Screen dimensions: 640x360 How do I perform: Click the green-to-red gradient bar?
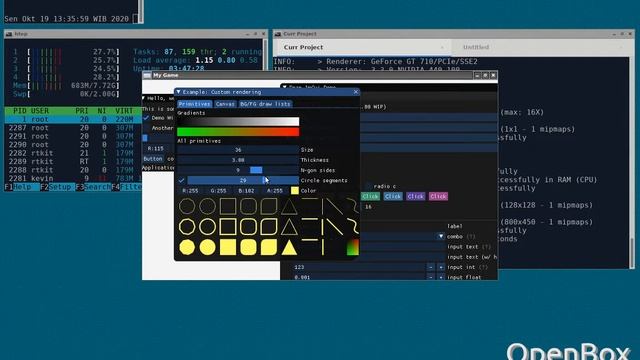pyautogui.click(x=238, y=131)
